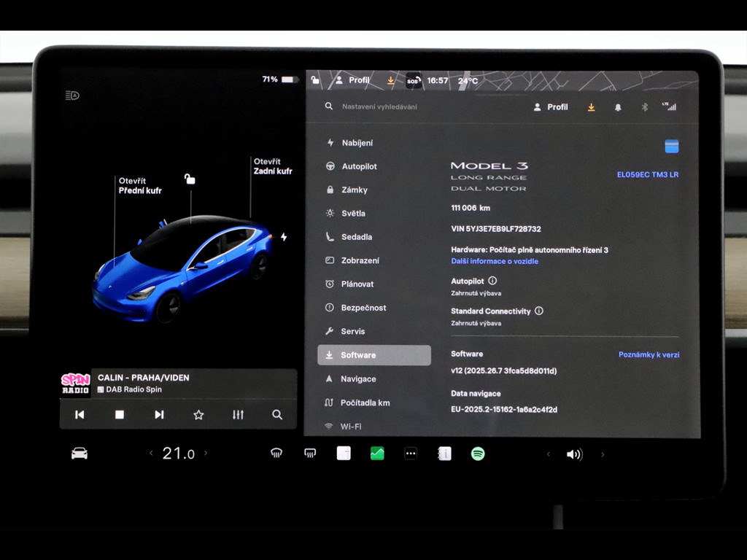Skip to the previous station
The height and width of the screenshot is (560, 747).
tap(80, 415)
